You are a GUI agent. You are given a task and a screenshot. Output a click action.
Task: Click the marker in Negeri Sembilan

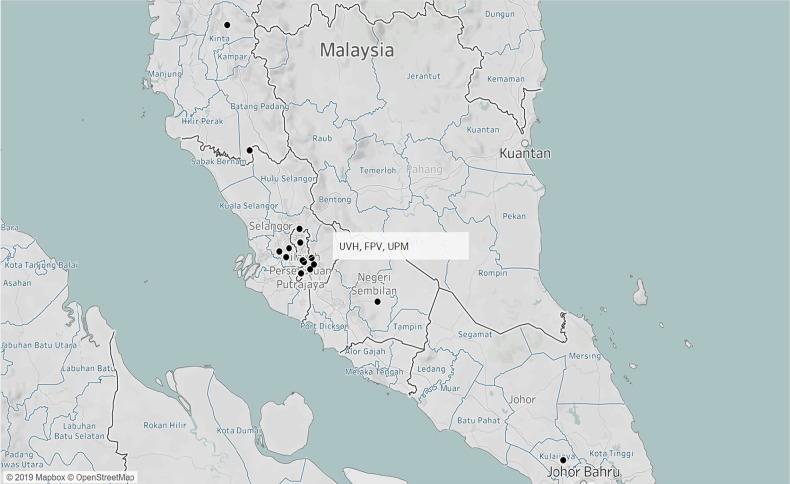[x=377, y=302]
